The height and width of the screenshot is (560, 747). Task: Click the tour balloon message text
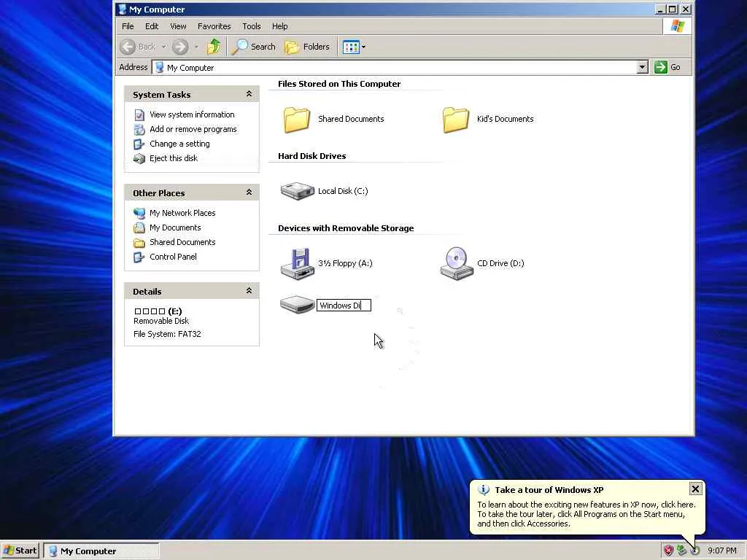point(586,514)
